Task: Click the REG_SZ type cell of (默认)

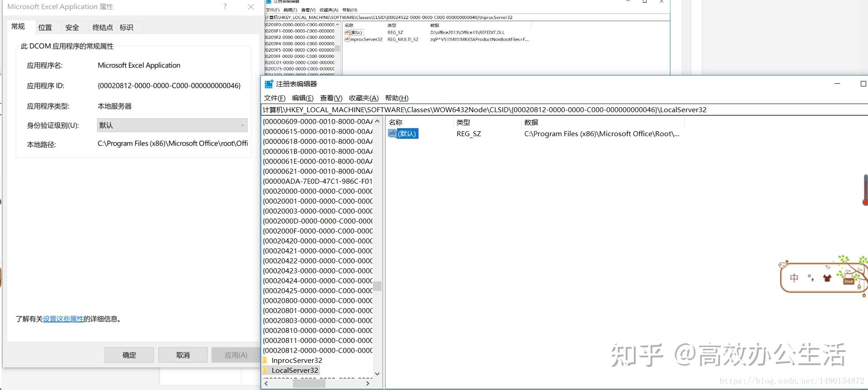Action: click(x=469, y=134)
